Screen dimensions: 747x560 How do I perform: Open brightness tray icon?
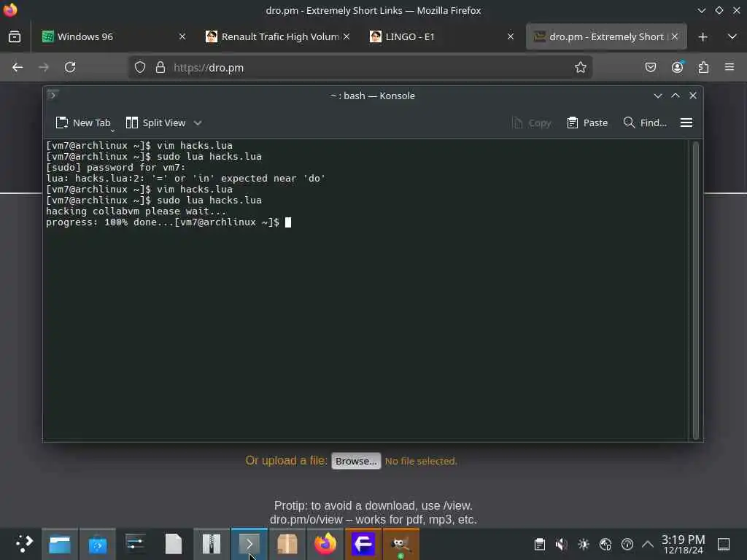pos(583,544)
